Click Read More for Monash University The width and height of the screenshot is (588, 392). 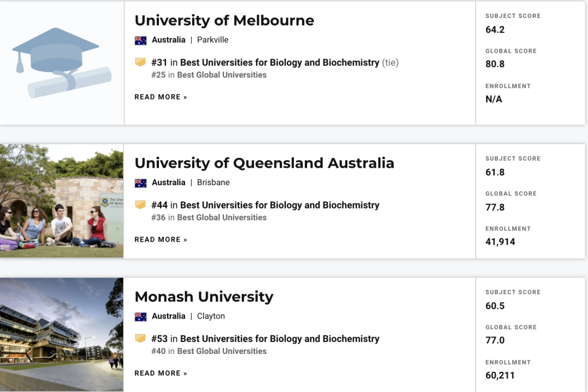tap(161, 373)
